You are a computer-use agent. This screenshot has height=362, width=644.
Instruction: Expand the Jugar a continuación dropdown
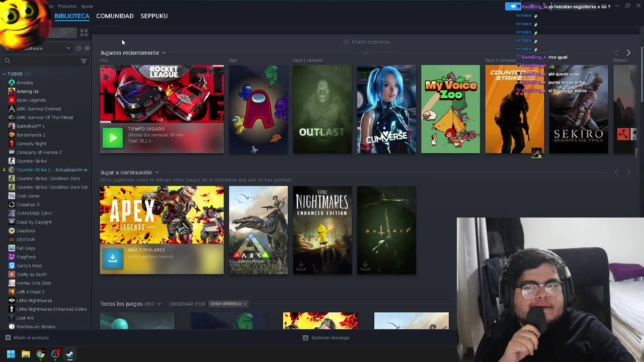[157, 172]
